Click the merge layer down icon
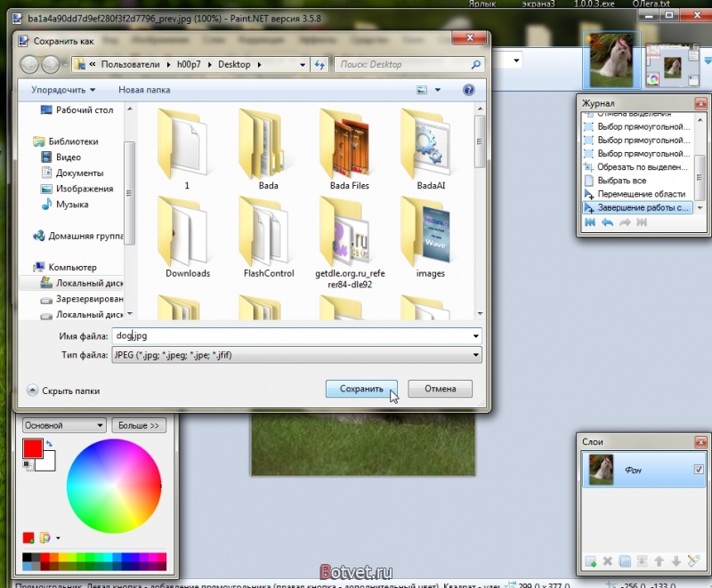The width and height of the screenshot is (712, 588). (x=642, y=561)
